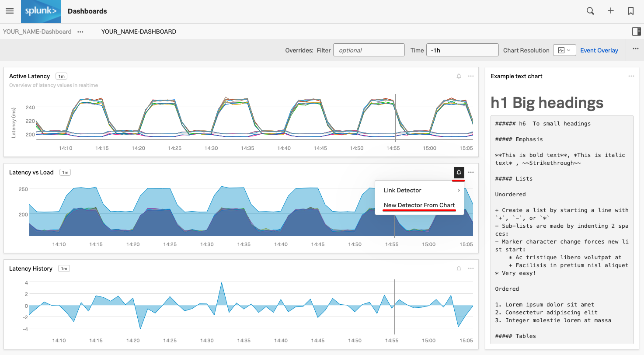Screen dimensions: 644x355
Task: Click Latency vs Load 1m resolution badge
Action: [x=65, y=172]
